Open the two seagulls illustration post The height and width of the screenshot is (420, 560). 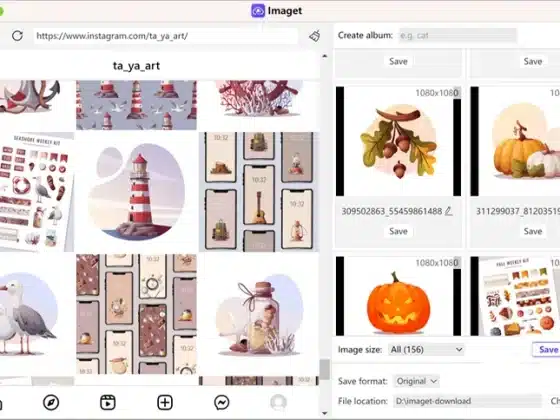point(37,314)
